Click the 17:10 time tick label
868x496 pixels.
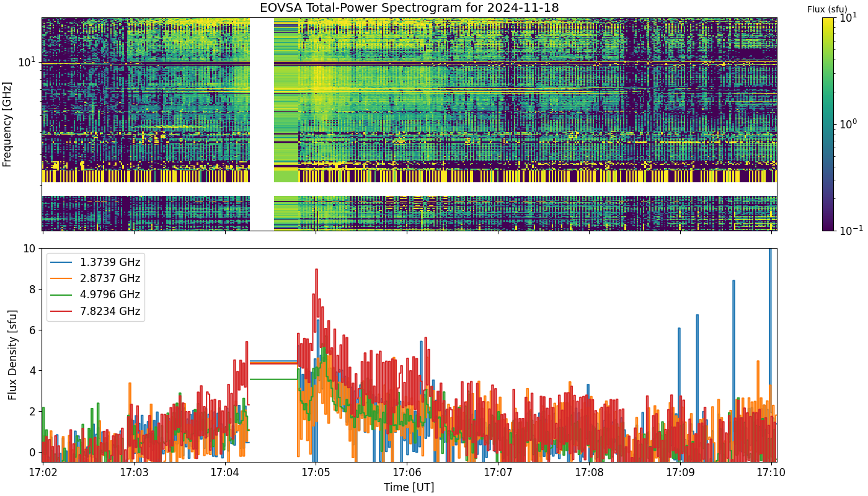pos(771,473)
